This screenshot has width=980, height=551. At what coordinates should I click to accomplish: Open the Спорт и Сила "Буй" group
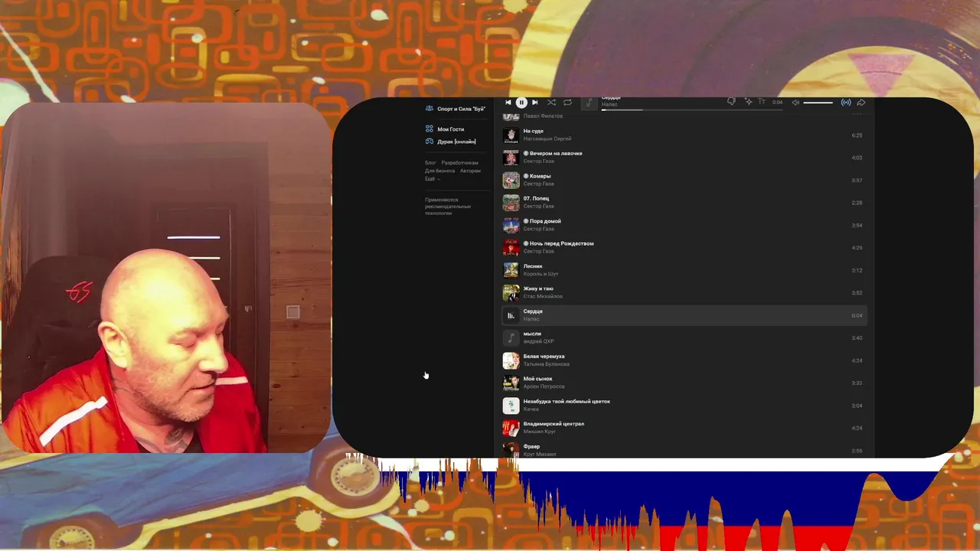click(461, 109)
